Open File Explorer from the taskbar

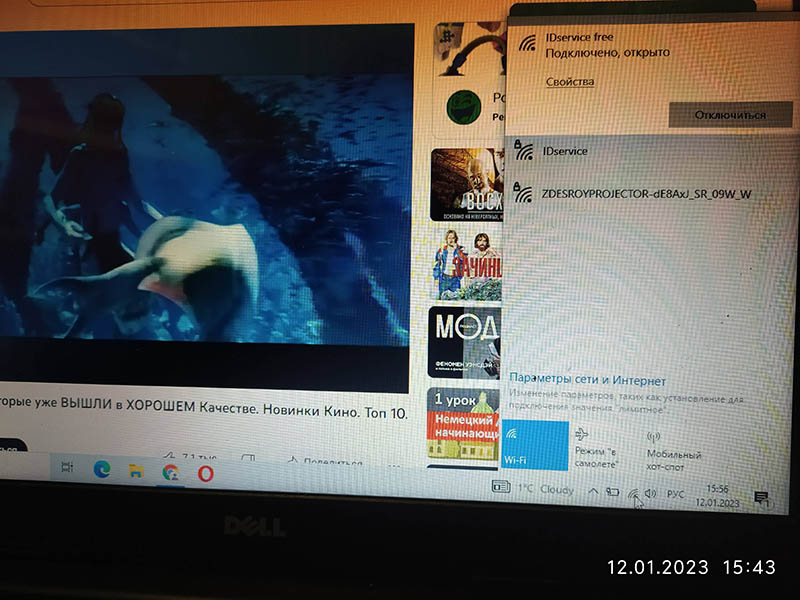pos(135,468)
